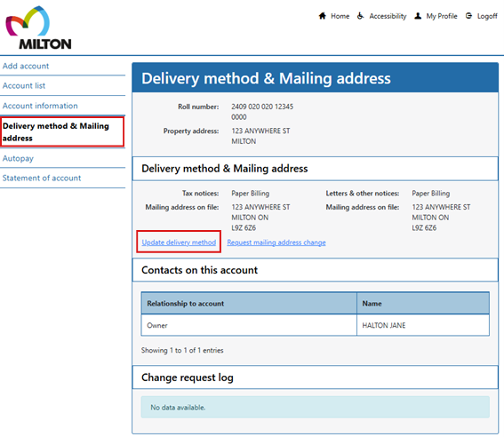Image resolution: width=504 pixels, height=437 pixels.
Task: Open Autopay in sidebar
Action: pyautogui.click(x=18, y=158)
